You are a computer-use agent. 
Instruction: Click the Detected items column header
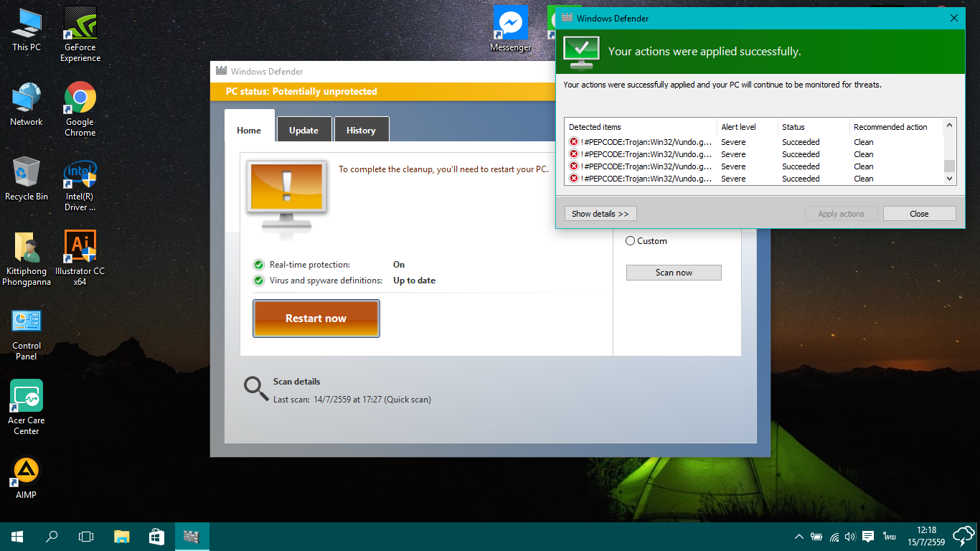point(641,127)
